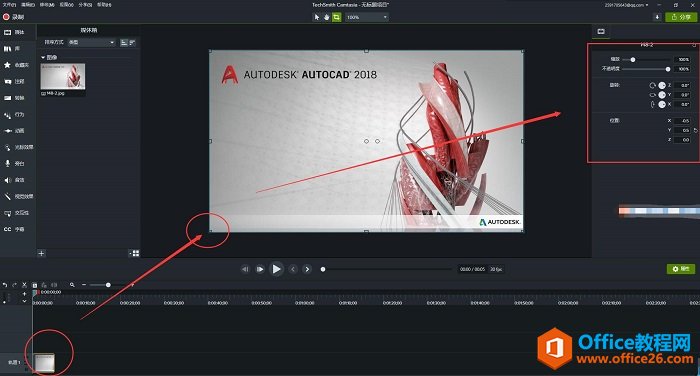Open the canvas zoom 100% dropdown

[x=367, y=17]
